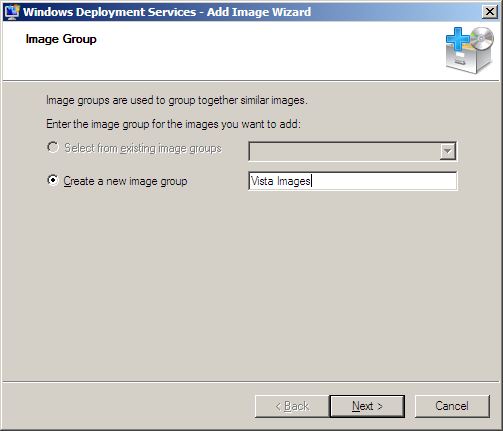This screenshot has width=503, height=431.
Task: Click the 'Image Group' page heading
Action: [61, 39]
